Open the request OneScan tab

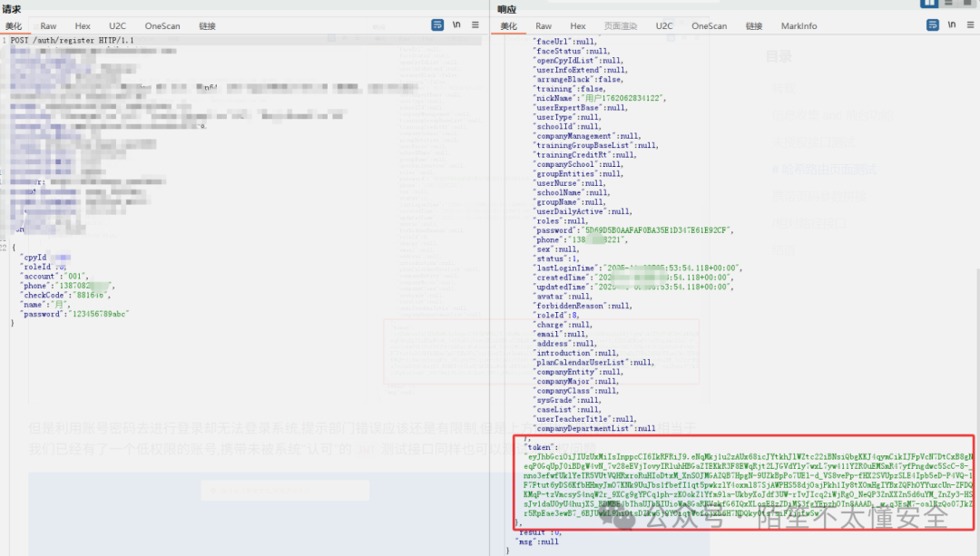click(162, 26)
